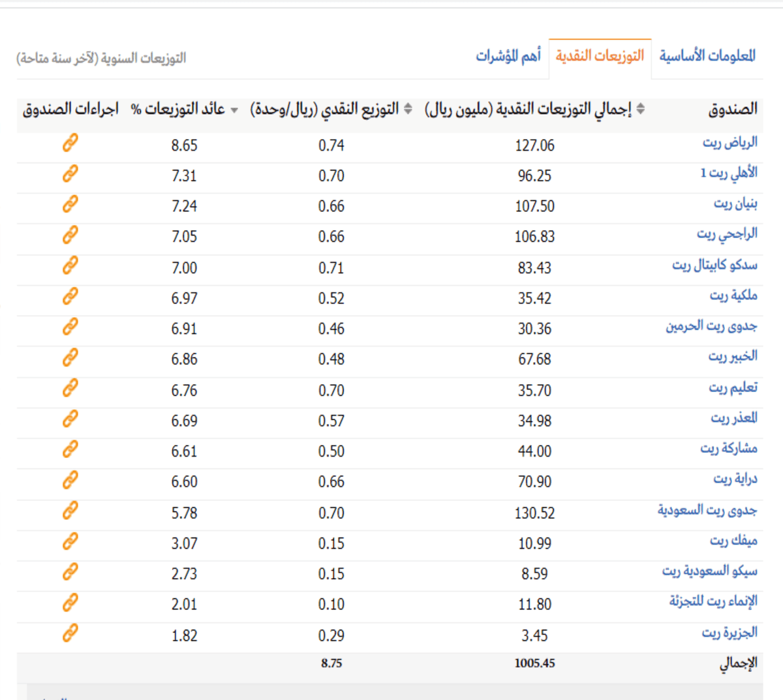The width and height of the screenshot is (783, 700).
Task: Select the cash distribution value 0.74
Action: point(331,145)
